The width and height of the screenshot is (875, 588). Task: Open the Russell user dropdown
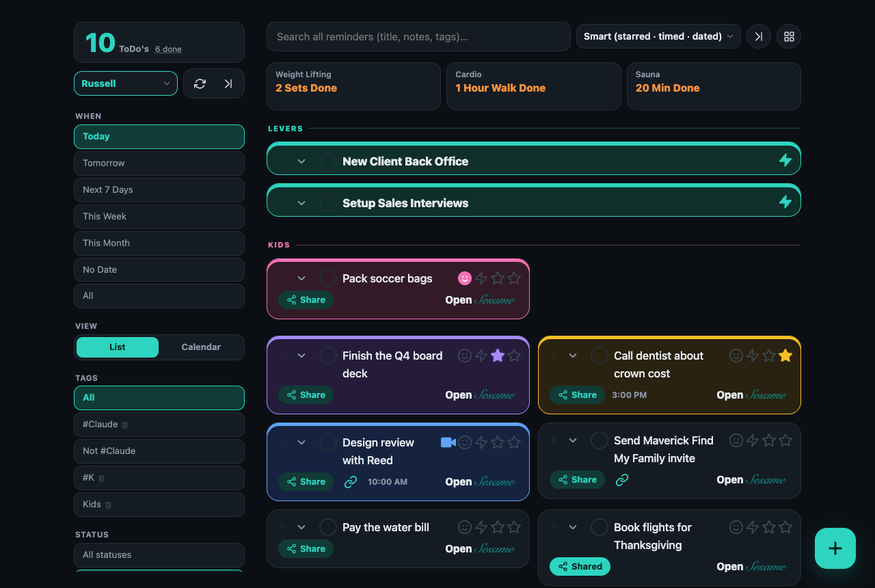tap(126, 83)
